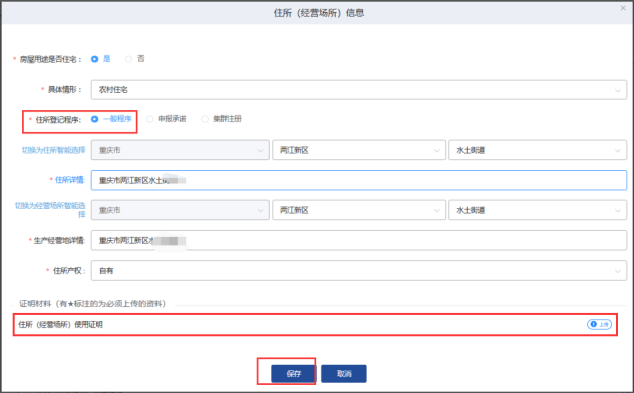
Task: Expand the 住所 district dropdown 两江新区
Action: 359,150
